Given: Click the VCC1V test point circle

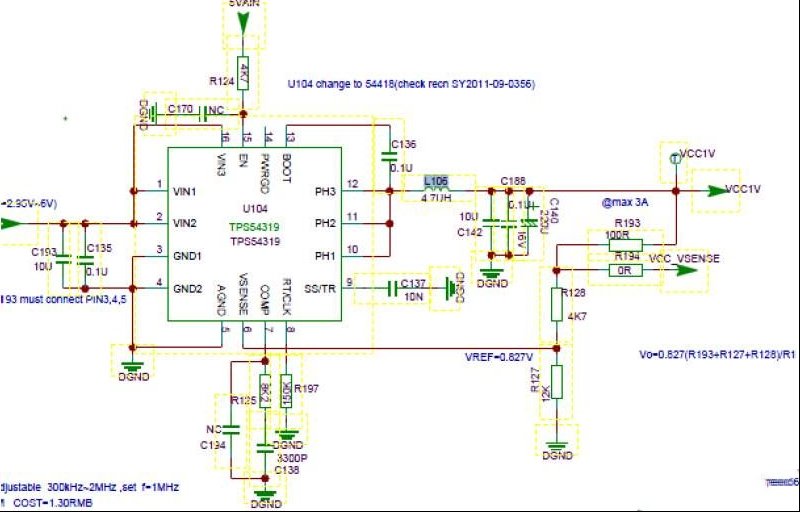Looking at the screenshot, I should 676,159.
